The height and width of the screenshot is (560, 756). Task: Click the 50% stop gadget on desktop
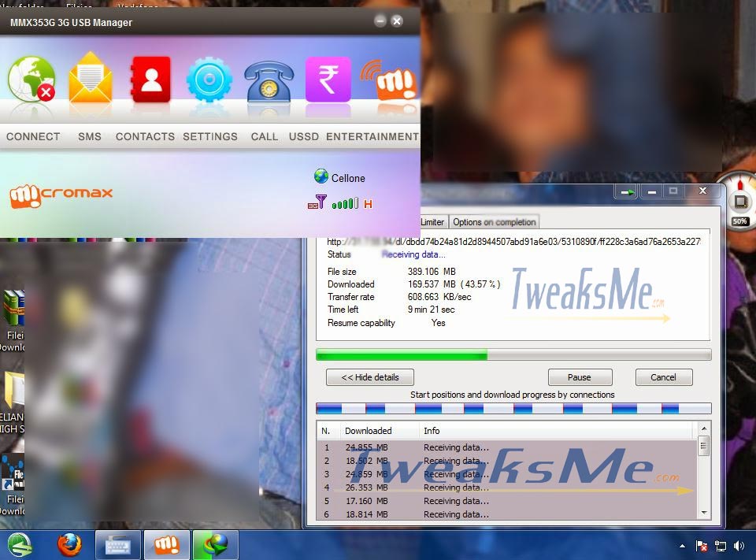(740, 202)
